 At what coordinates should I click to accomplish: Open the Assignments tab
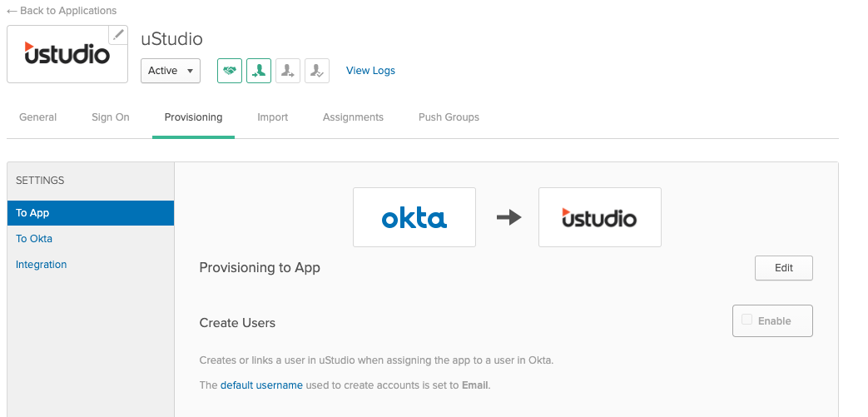pyautogui.click(x=353, y=117)
